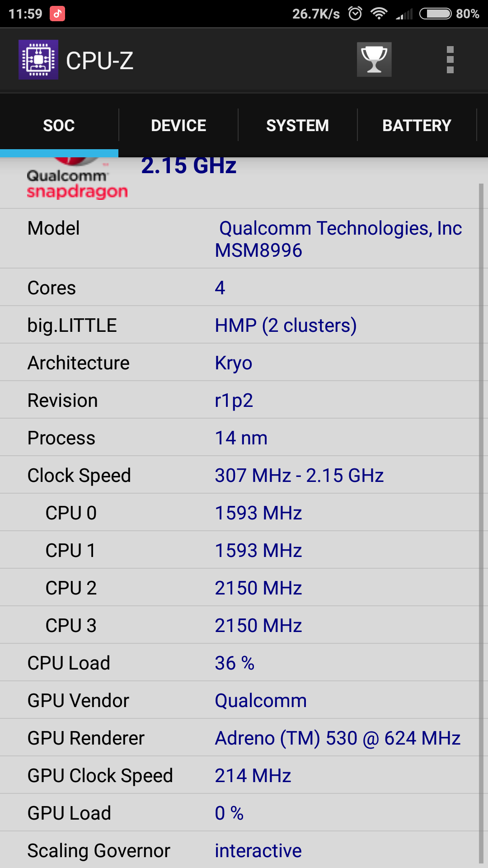Tap the CPU-Z app logo icon
This screenshot has height=868, width=488.
click(x=38, y=60)
